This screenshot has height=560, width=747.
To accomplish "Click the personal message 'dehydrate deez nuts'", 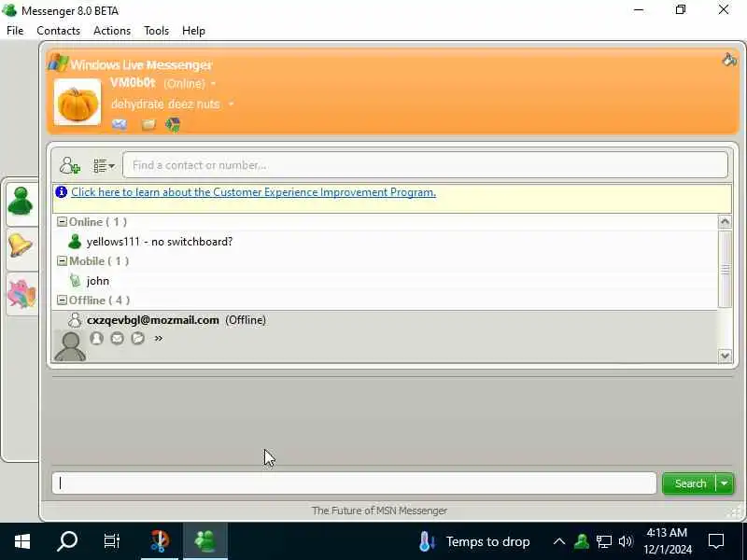I will [165, 104].
